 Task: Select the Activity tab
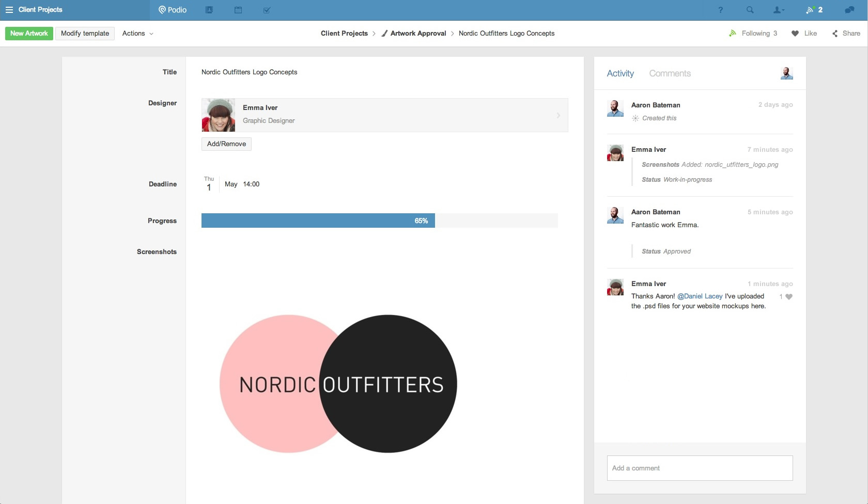pyautogui.click(x=620, y=73)
